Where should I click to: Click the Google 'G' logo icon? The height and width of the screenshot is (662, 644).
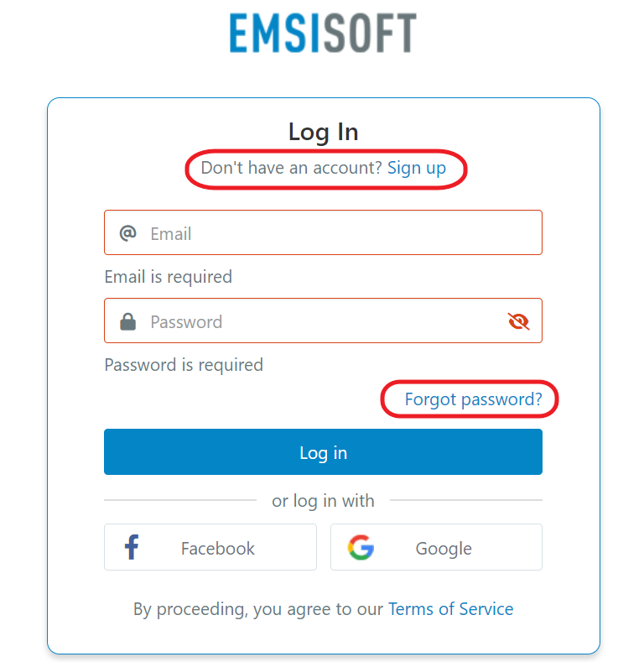click(361, 548)
